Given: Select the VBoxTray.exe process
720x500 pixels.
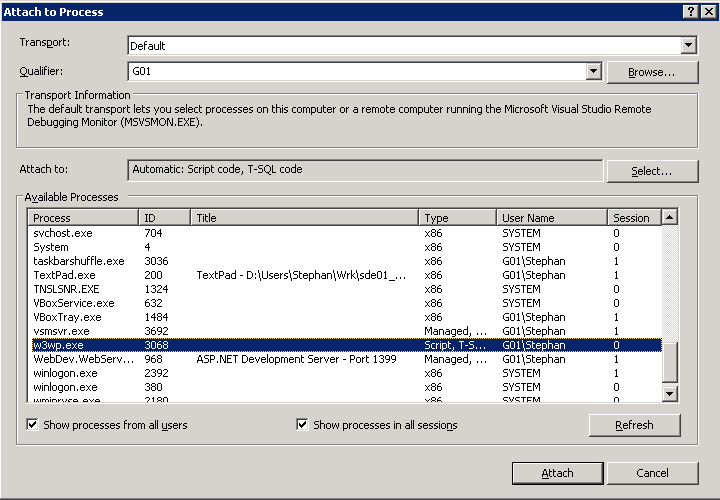Looking at the screenshot, I should pos(345,317).
